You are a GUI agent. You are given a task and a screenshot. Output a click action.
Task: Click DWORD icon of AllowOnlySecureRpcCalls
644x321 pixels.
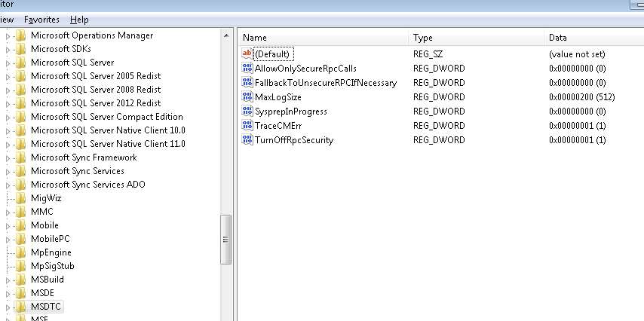pos(247,68)
